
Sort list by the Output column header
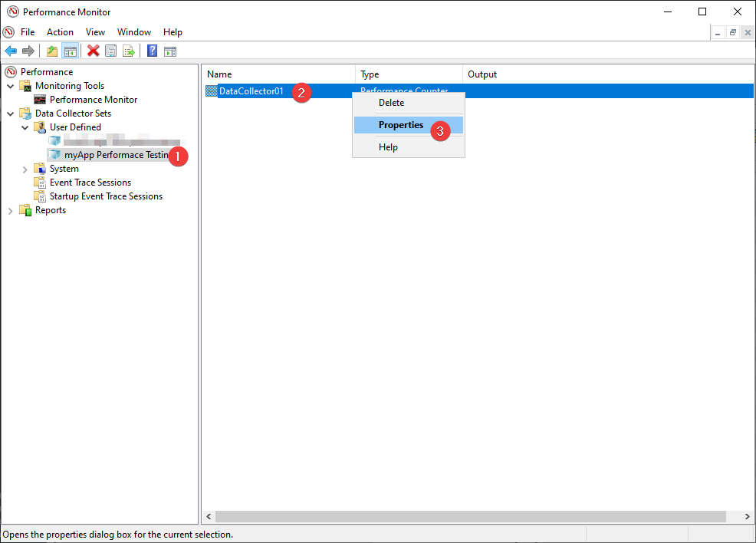[482, 74]
